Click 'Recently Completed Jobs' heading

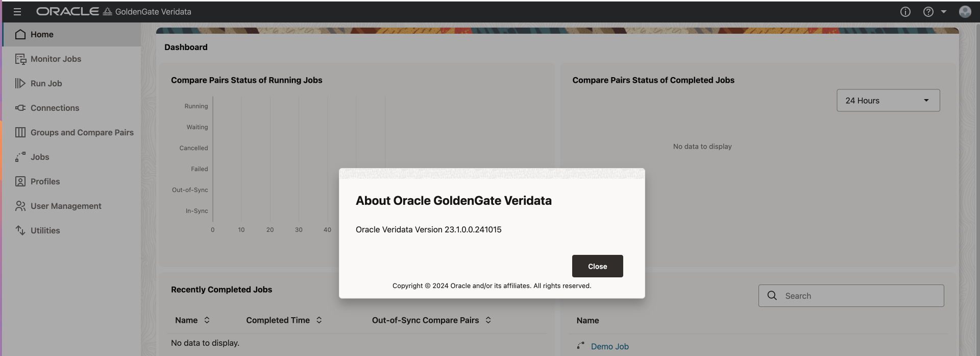222,290
